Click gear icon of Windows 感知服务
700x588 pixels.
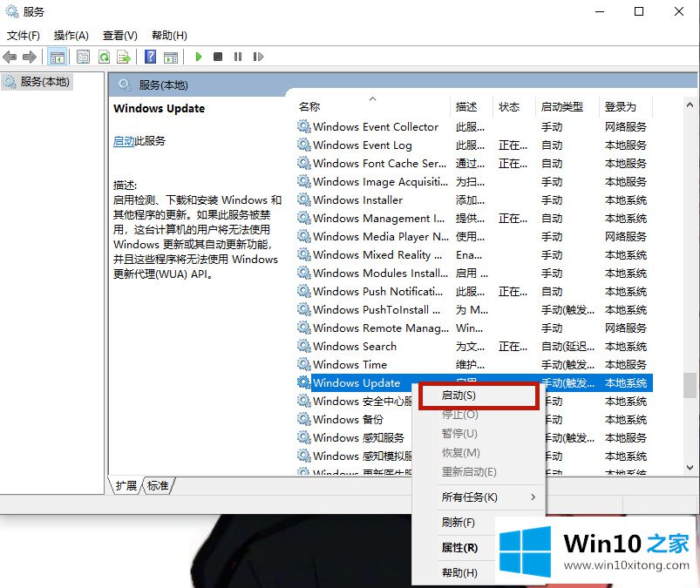[304, 437]
